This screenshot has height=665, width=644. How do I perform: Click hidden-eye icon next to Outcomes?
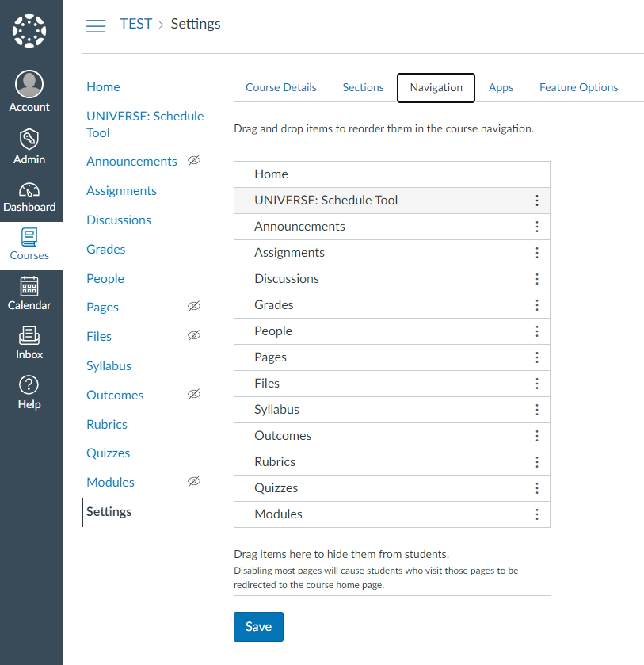pyautogui.click(x=194, y=394)
